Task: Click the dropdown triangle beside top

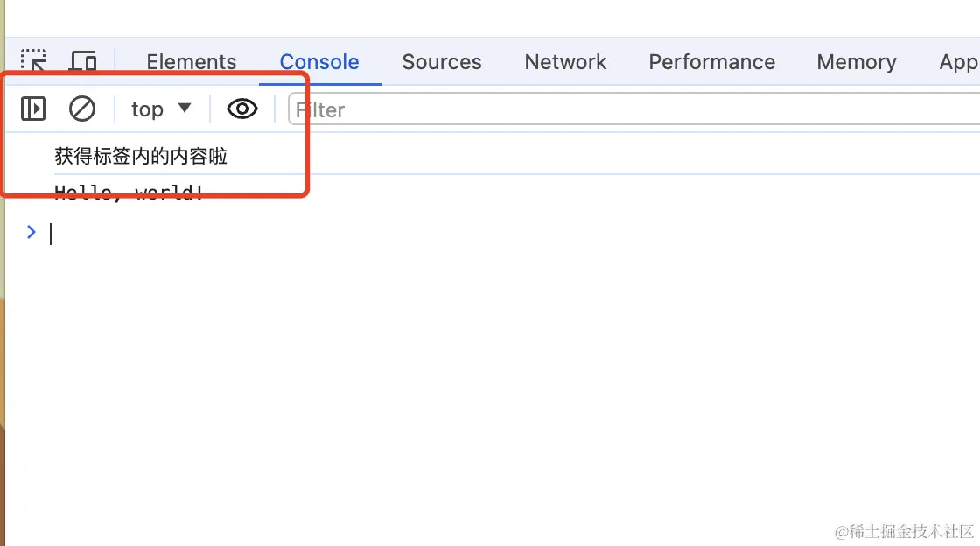Action: [184, 108]
